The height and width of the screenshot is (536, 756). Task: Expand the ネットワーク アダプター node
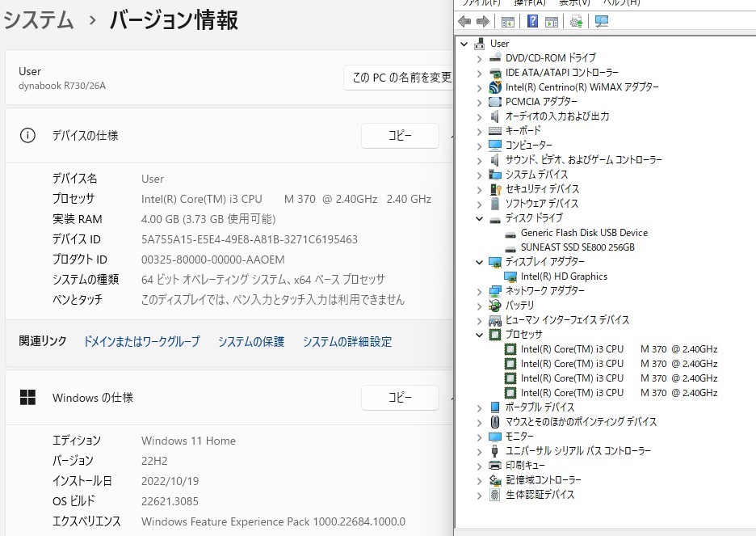[480, 290]
